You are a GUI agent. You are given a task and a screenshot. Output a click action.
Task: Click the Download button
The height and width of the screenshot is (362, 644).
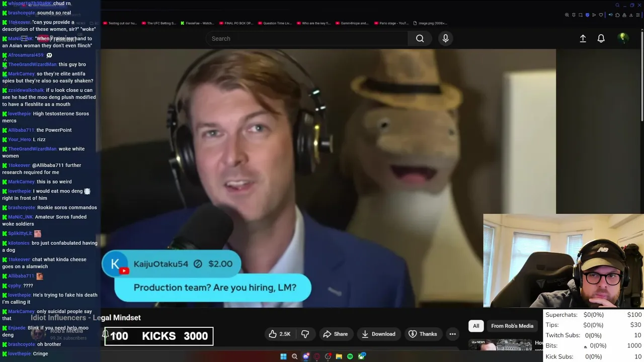click(378, 334)
